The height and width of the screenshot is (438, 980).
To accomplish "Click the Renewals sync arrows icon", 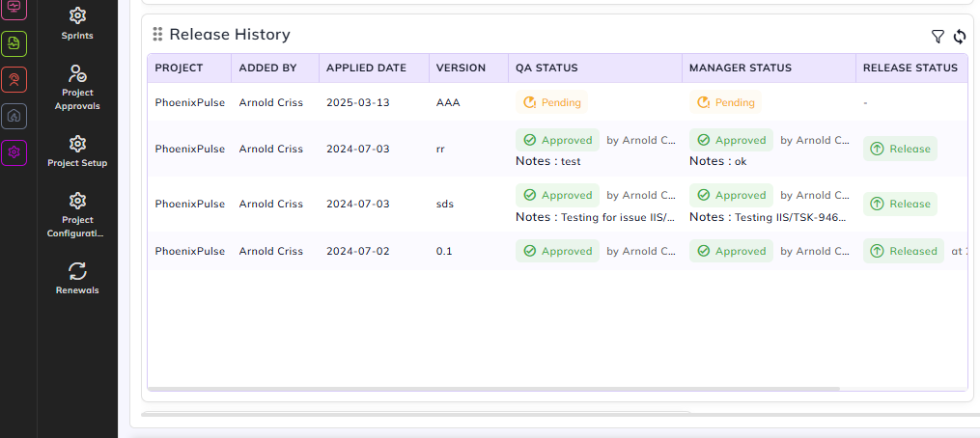I will pos(77,271).
